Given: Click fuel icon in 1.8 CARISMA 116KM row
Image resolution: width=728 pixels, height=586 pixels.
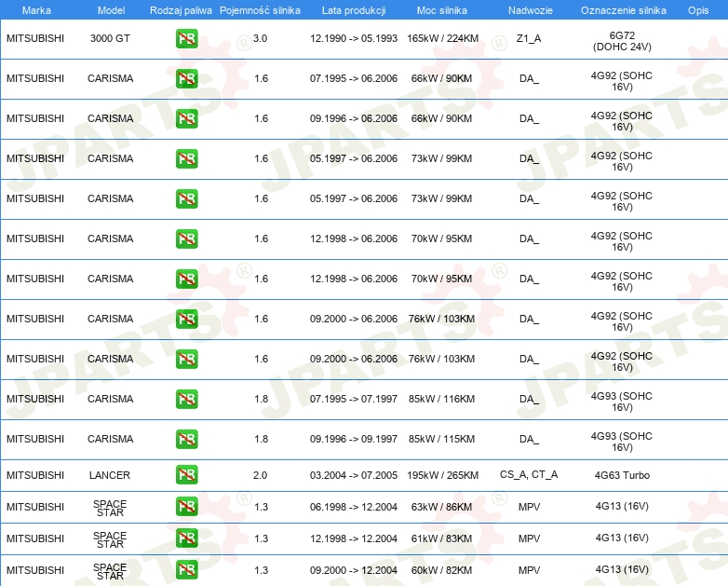Looking at the screenshot, I should pyautogui.click(x=186, y=399).
